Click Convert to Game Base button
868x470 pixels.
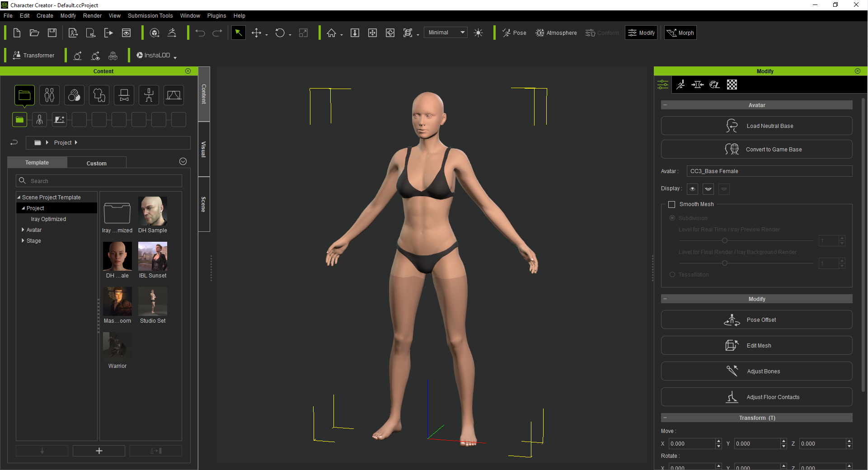(756, 149)
